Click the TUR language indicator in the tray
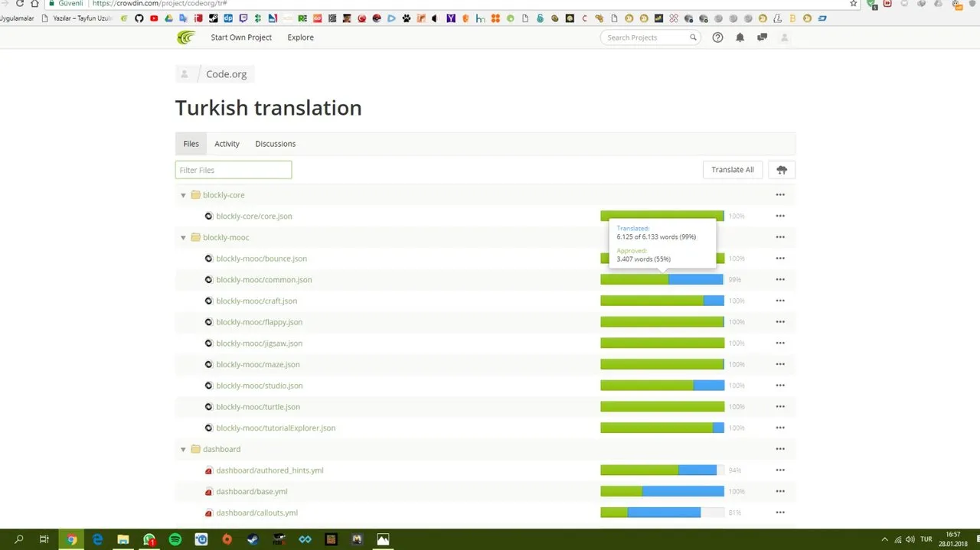Viewport: 980px width, 550px height. [926, 539]
